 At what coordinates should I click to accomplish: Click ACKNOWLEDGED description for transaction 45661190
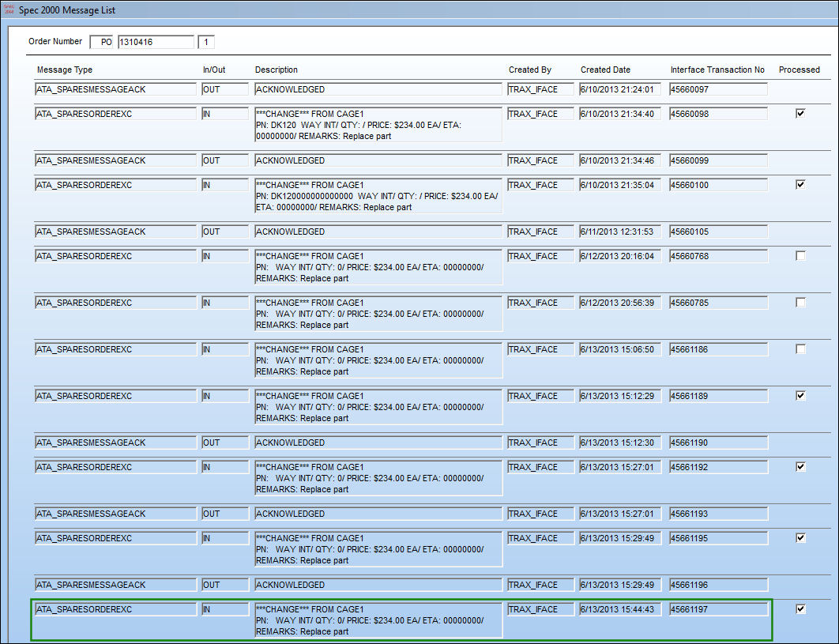click(x=378, y=443)
